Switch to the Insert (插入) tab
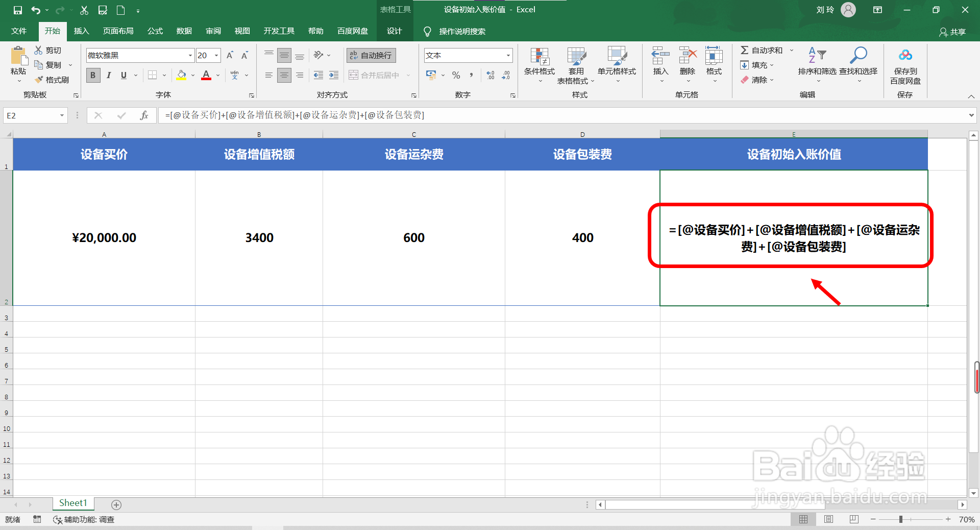 (x=82, y=31)
